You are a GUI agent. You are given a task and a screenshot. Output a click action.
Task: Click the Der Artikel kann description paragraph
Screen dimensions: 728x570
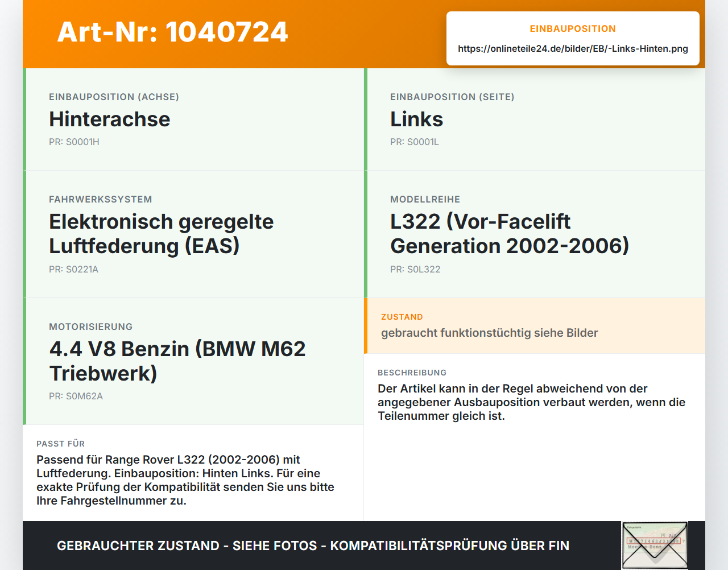click(532, 402)
